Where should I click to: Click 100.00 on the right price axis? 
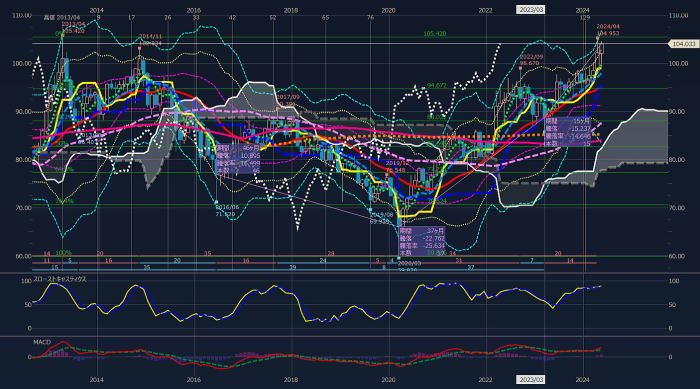pos(678,63)
